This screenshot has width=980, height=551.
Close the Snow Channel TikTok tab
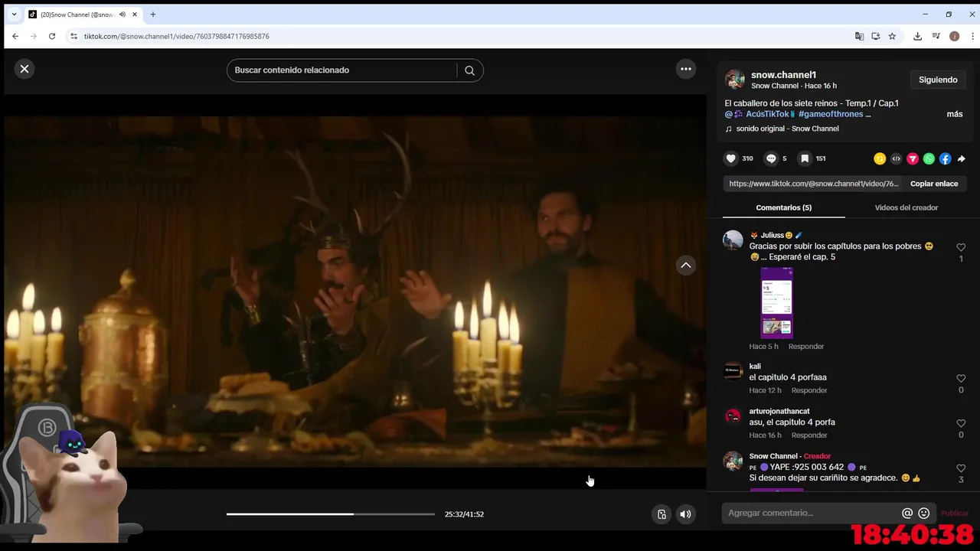click(x=135, y=15)
